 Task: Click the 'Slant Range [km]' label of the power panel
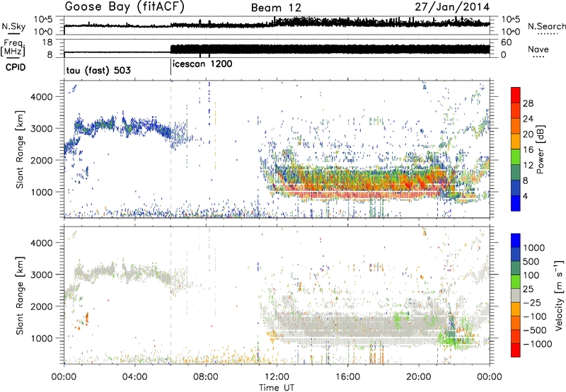click(21, 149)
